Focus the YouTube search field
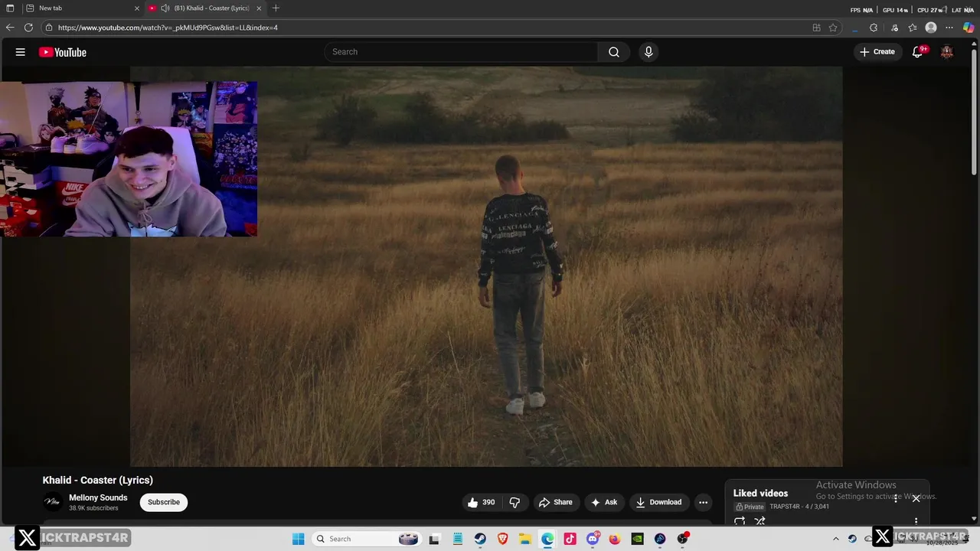The image size is (980, 551). 461,52
